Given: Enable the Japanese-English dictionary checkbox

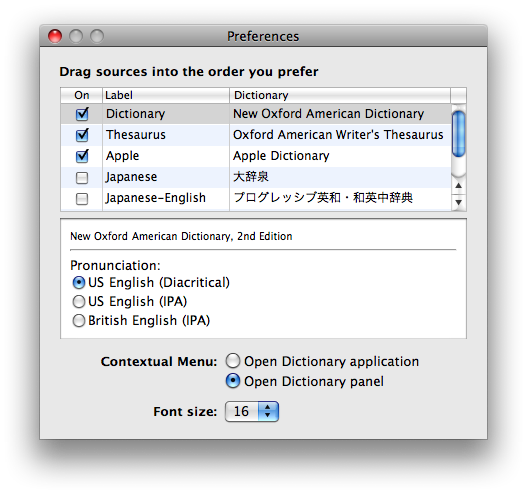Looking at the screenshot, I should click(82, 199).
